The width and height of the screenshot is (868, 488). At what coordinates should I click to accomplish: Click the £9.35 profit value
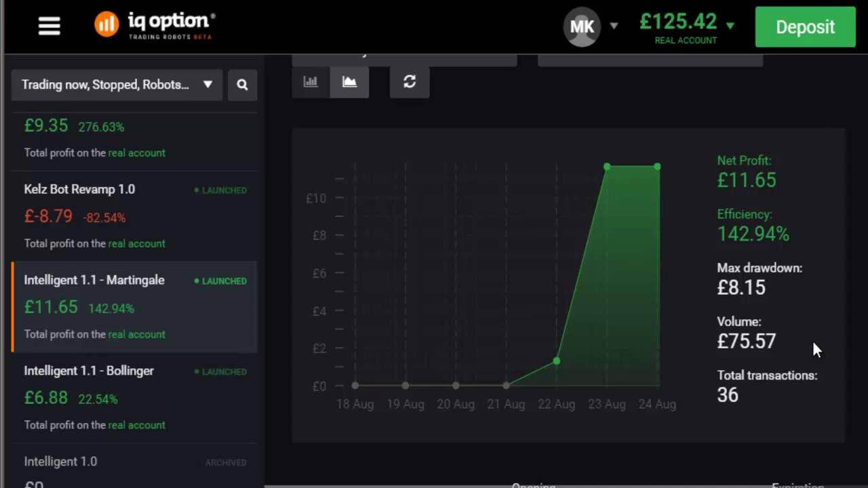[46, 125]
